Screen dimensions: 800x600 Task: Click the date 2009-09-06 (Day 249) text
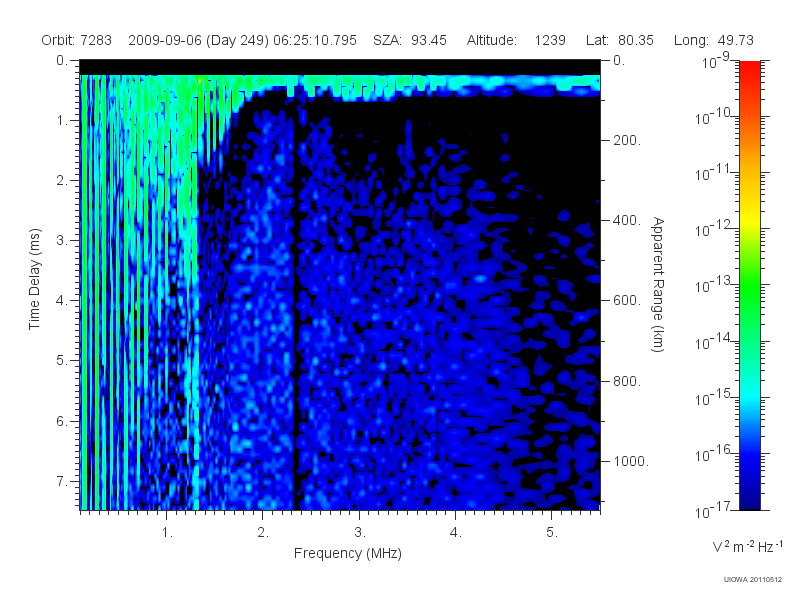click(x=199, y=40)
